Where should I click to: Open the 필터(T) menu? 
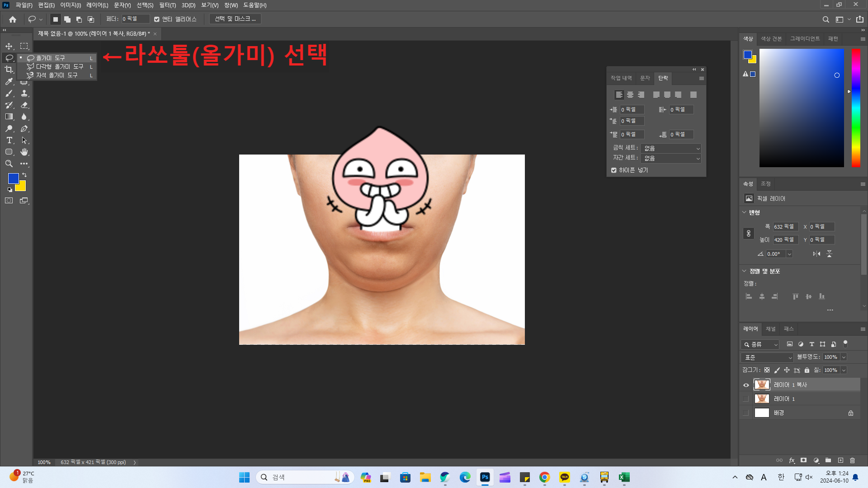click(x=167, y=5)
